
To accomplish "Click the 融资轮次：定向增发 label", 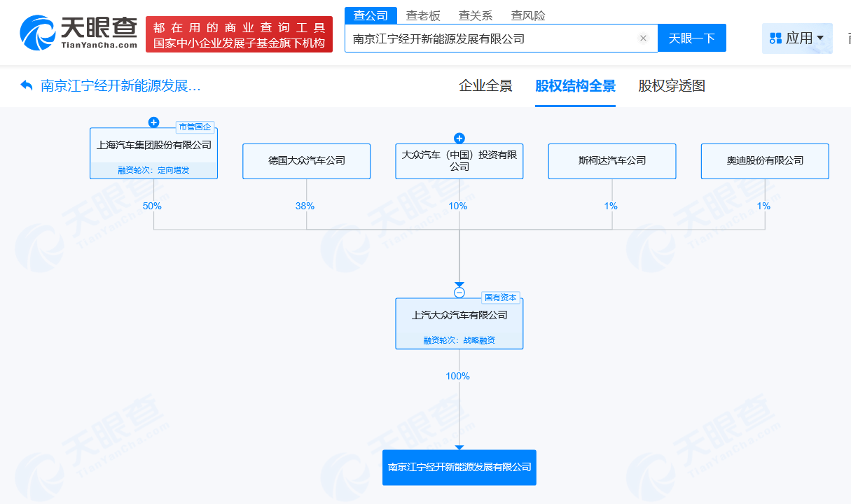I will (153, 170).
